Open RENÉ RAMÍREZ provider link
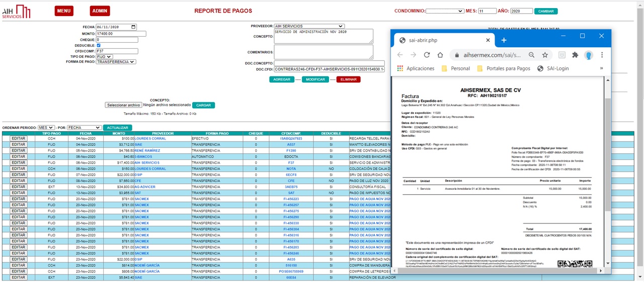This screenshot has width=644, height=282. (x=147, y=151)
